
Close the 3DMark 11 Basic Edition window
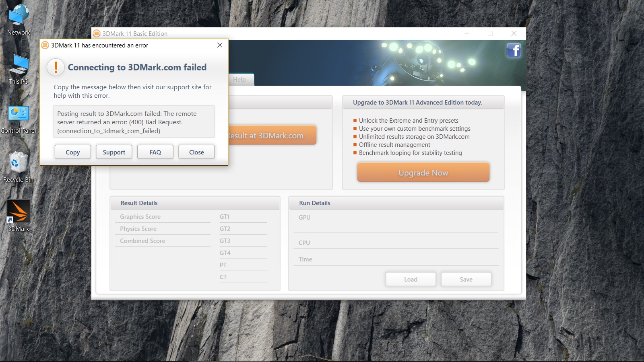[x=514, y=33]
